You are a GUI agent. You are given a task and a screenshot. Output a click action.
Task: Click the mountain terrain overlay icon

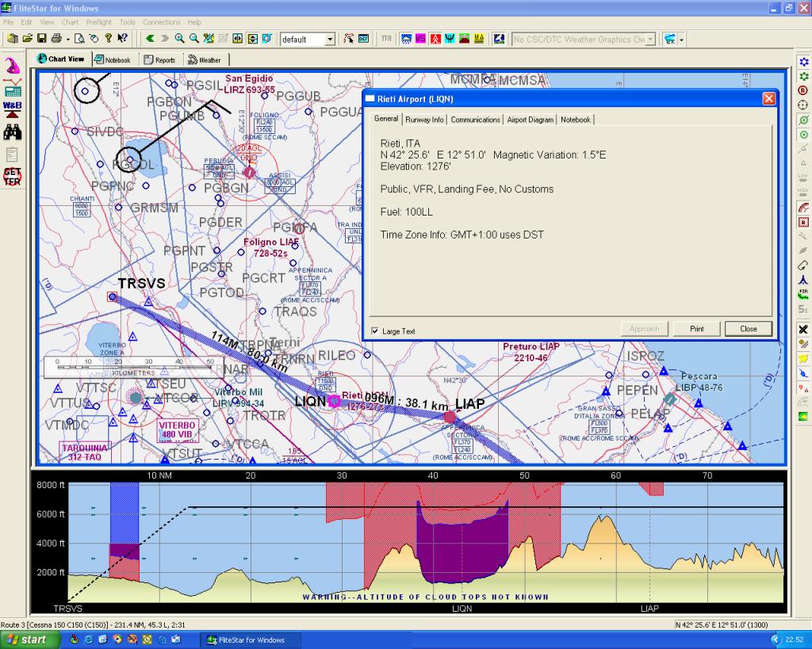pos(464,39)
